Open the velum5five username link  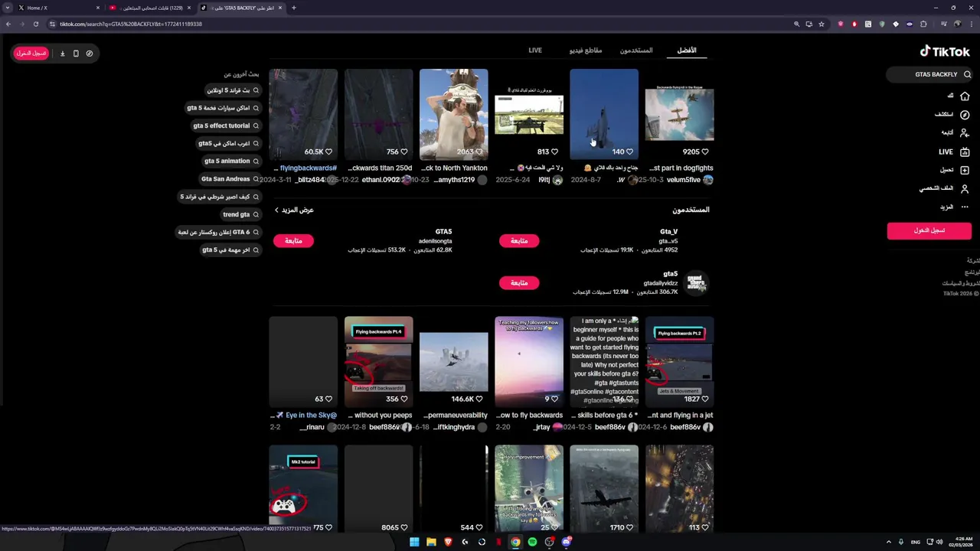coord(684,180)
